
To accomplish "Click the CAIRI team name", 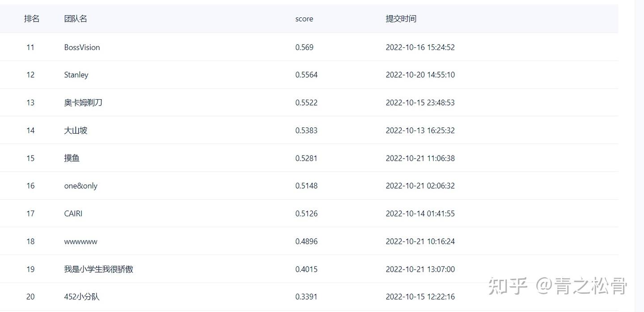I will (x=73, y=214).
